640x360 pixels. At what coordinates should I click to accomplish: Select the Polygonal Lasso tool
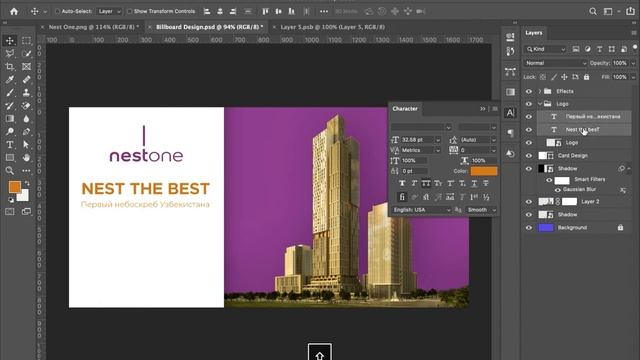(x=10, y=53)
